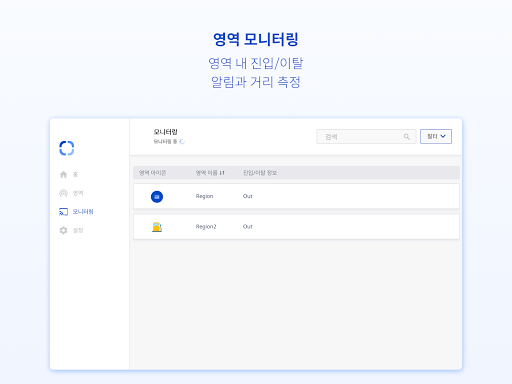Click the Region name text
The height and width of the screenshot is (384, 512).
[204, 196]
